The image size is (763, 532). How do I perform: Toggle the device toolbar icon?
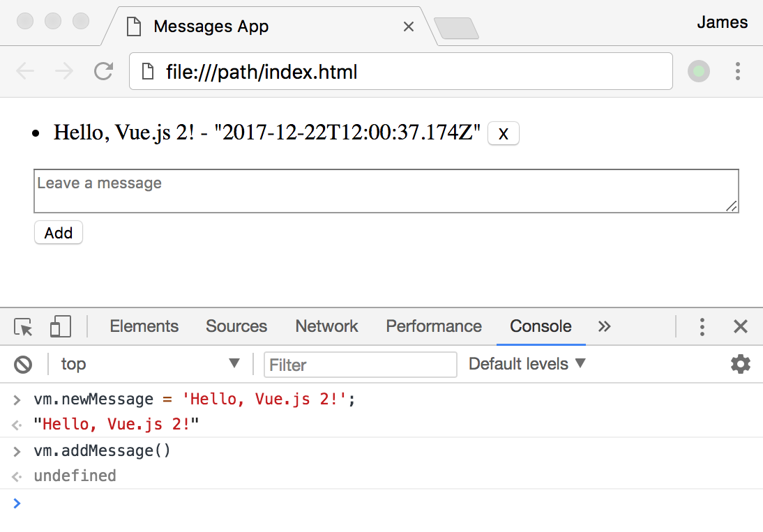61,327
